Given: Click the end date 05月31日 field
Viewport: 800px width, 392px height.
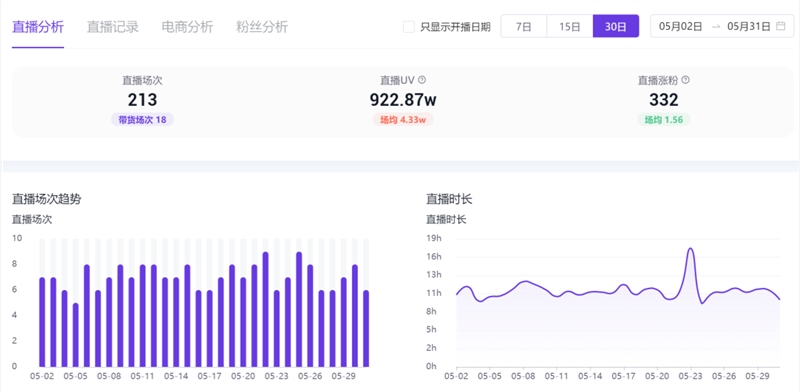Looking at the screenshot, I should (748, 27).
